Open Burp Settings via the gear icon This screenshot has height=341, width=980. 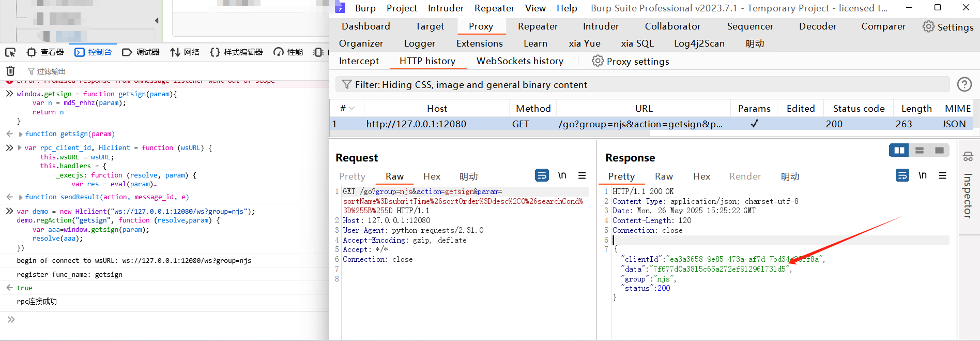(x=928, y=26)
